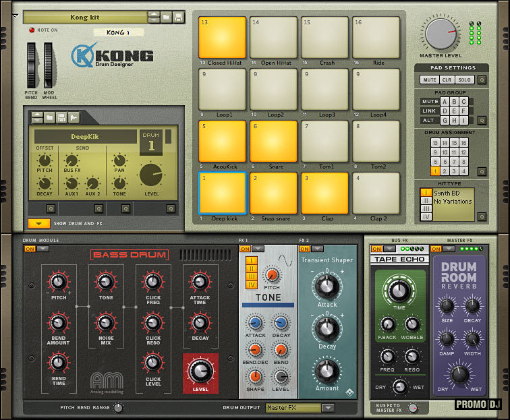Save the Kong kit patch with the disk icon
Viewport: 510px width, 420px height.
coord(178,17)
